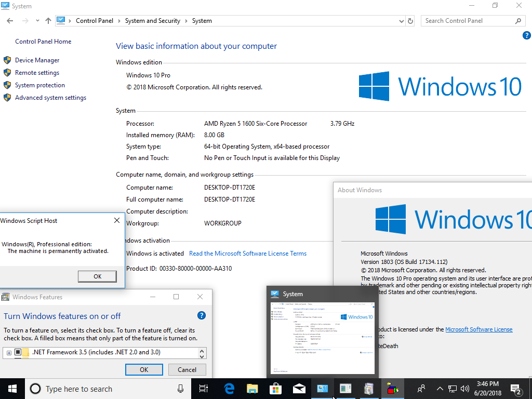
Task: Launch Microsoft Edge from the taskbar
Action: tap(229, 389)
